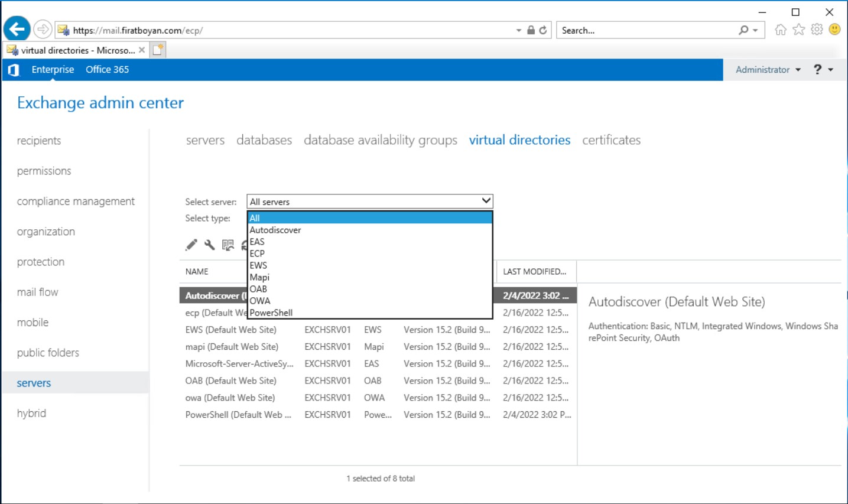Screen dimensions: 848x504
Task: Switch to the databases tab
Action: tap(264, 140)
